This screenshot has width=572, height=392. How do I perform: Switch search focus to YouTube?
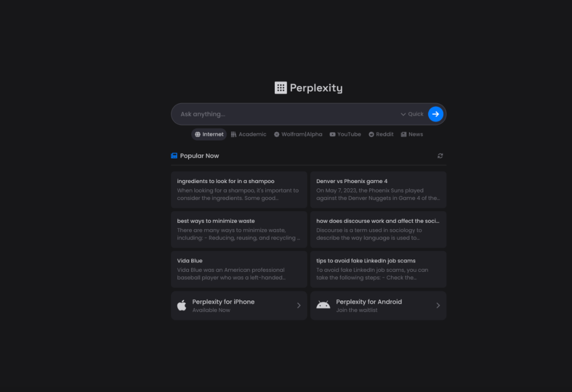345,134
